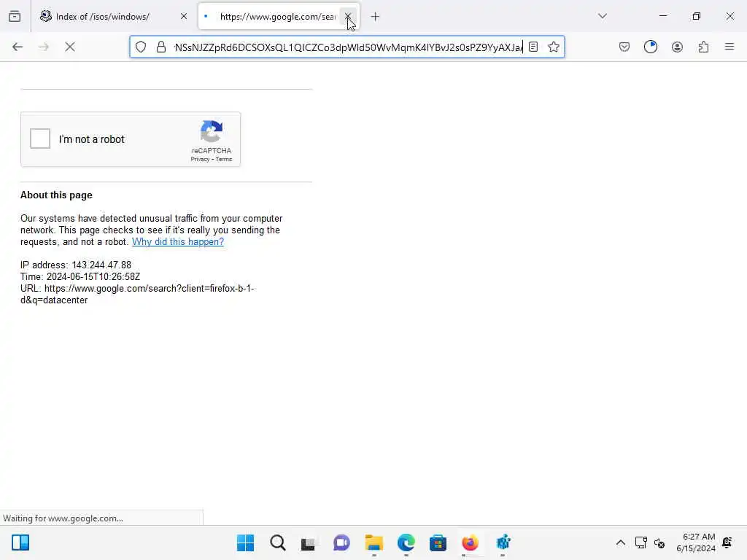Follow the Why did this happen? link

point(178,241)
